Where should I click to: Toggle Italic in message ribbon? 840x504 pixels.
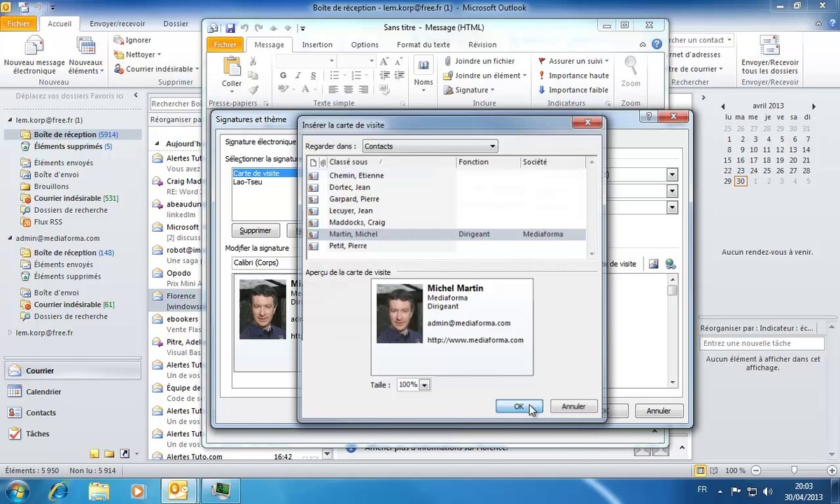(x=297, y=76)
